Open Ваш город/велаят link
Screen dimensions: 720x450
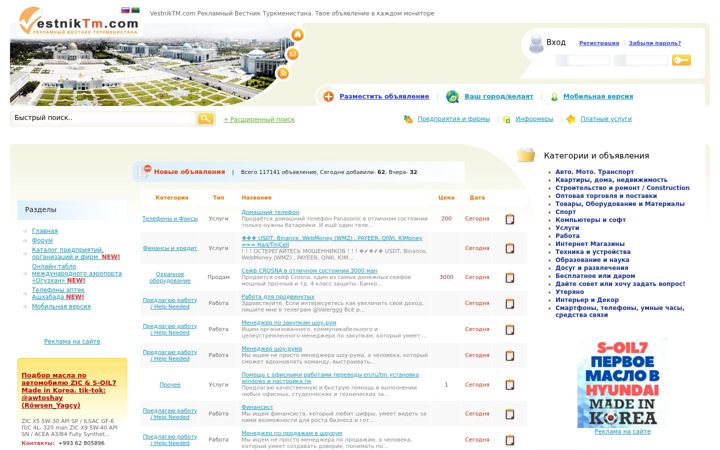(499, 96)
